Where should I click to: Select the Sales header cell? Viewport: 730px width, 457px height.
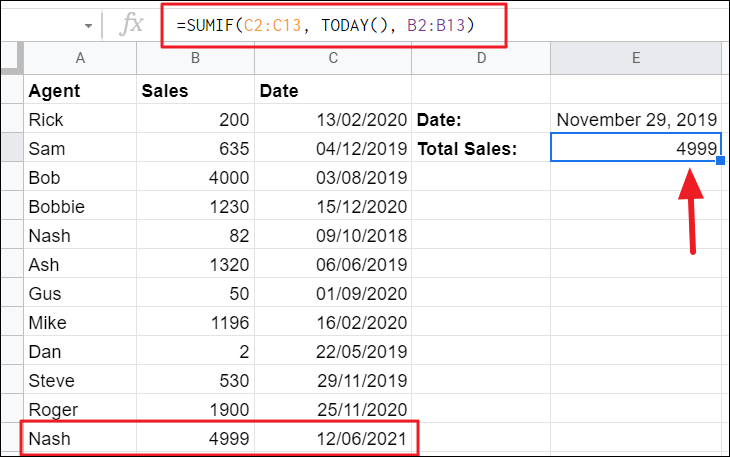[x=195, y=91]
